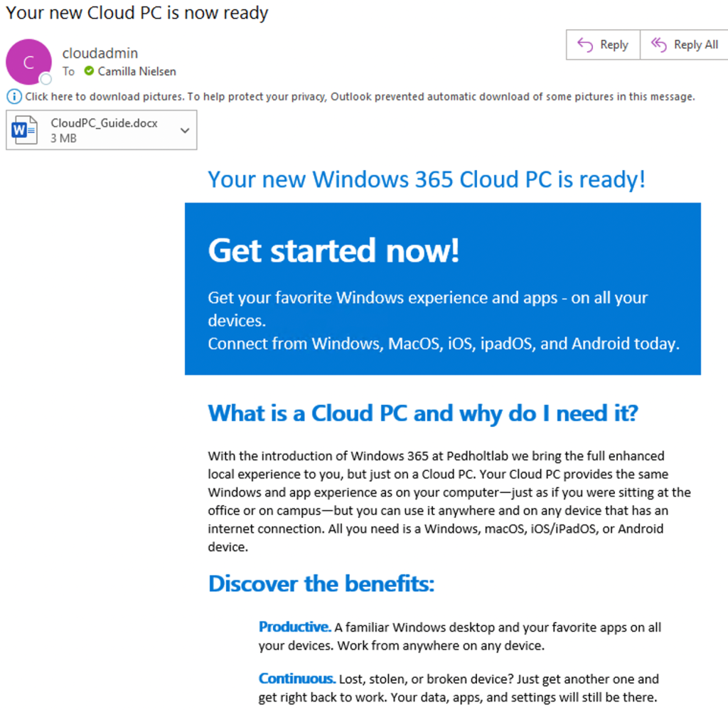The image size is (728, 710).
Task: Click the green presence icon next to Camilla Nielsen
Action: click(x=89, y=71)
